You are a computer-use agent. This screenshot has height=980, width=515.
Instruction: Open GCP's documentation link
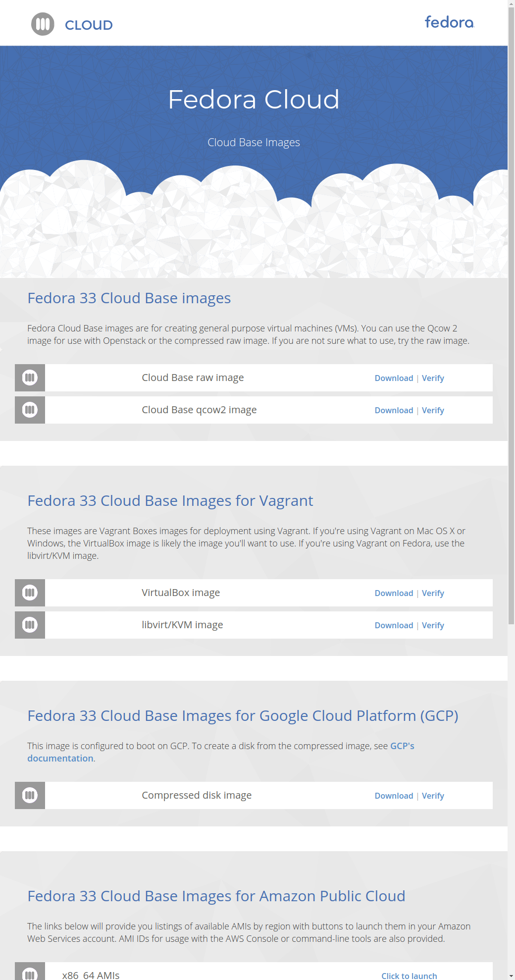(x=402, y=746)
